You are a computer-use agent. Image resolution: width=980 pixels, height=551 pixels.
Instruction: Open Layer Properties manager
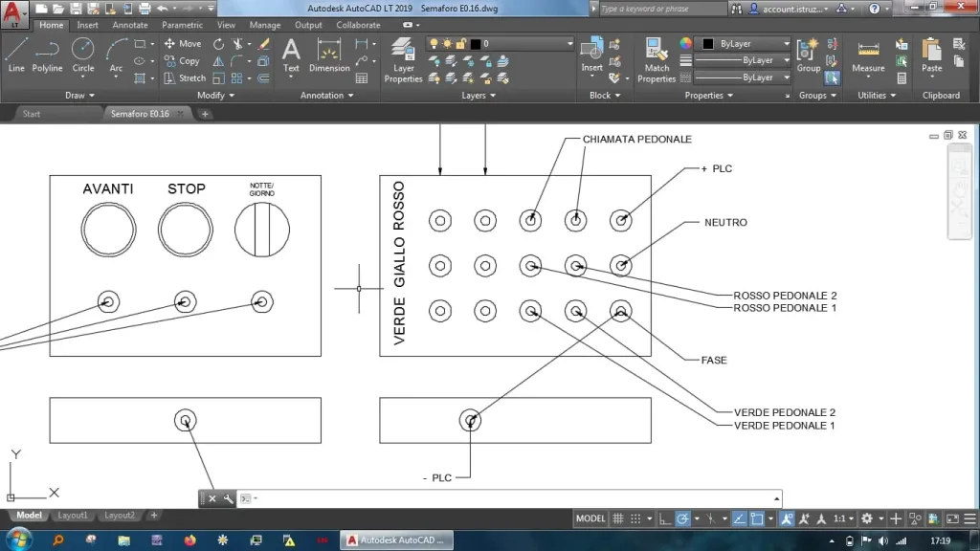pos(403,57)
